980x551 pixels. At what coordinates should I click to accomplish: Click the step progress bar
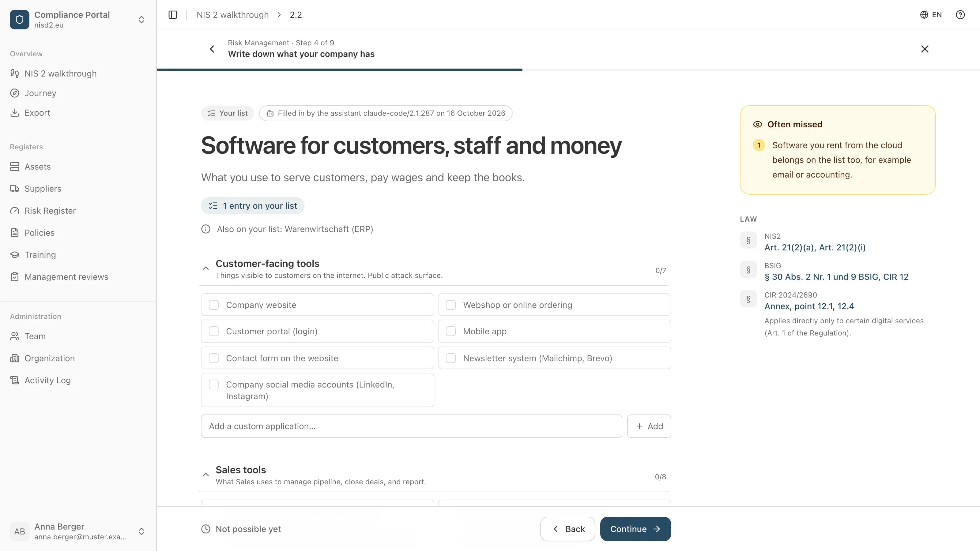coord(568,70)
